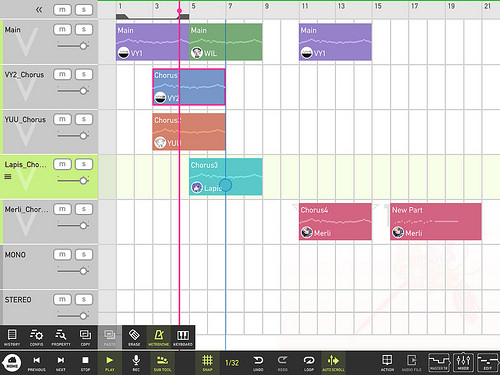Open the History panel
Viewport: 500px width, 375px height.
(x=12, y=337)
